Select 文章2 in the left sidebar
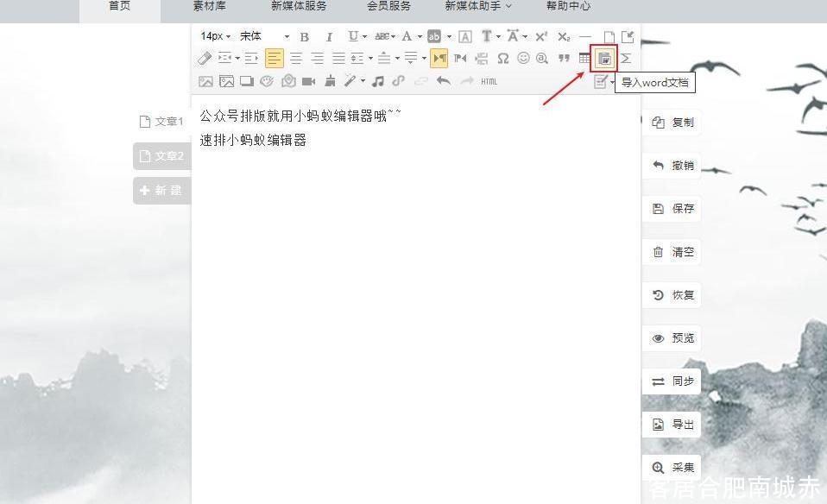Viewport: 827px width, 504px height. point(161,156)
